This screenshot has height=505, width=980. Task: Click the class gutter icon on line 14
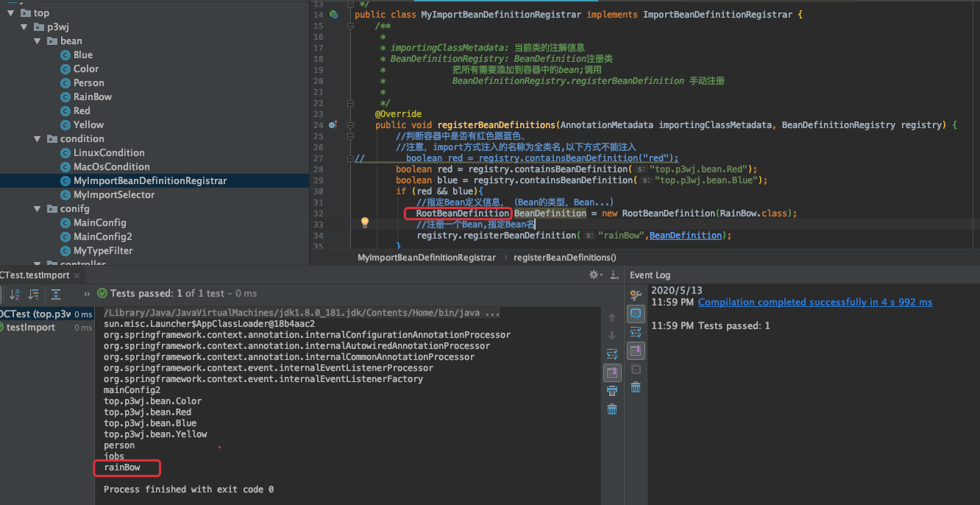coord(333,15)
